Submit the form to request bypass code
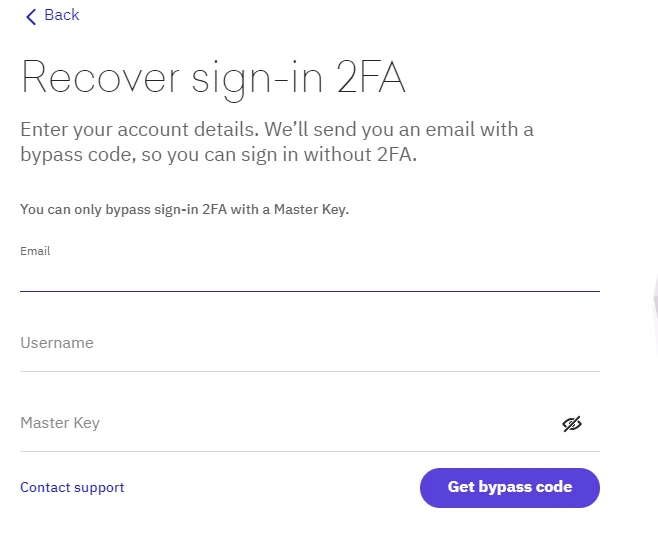 pos(510,488)
